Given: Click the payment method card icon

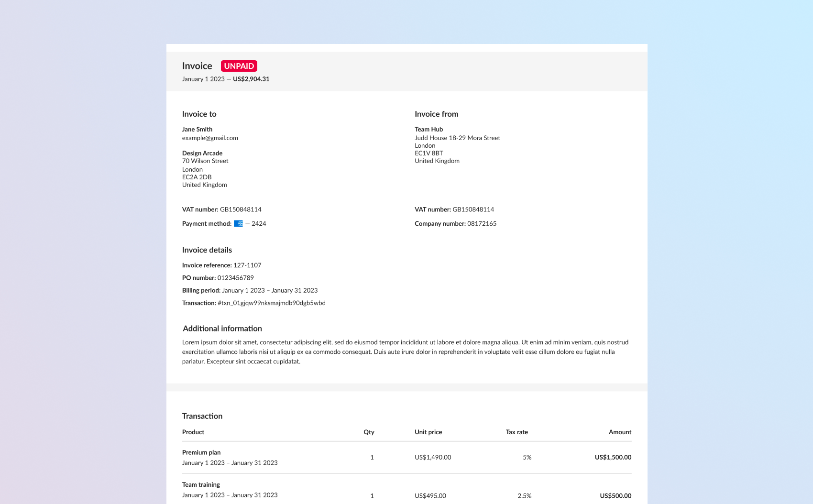Looking at the screenshot, I should [238, 223].
